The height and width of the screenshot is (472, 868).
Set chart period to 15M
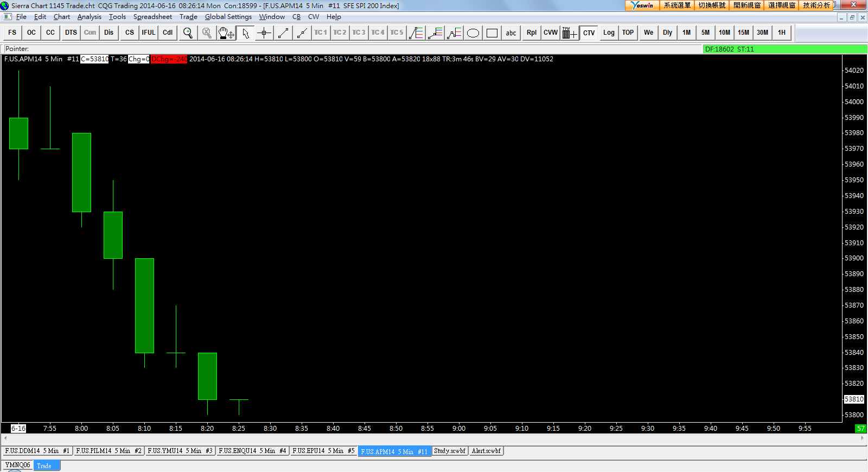[743, 33]
